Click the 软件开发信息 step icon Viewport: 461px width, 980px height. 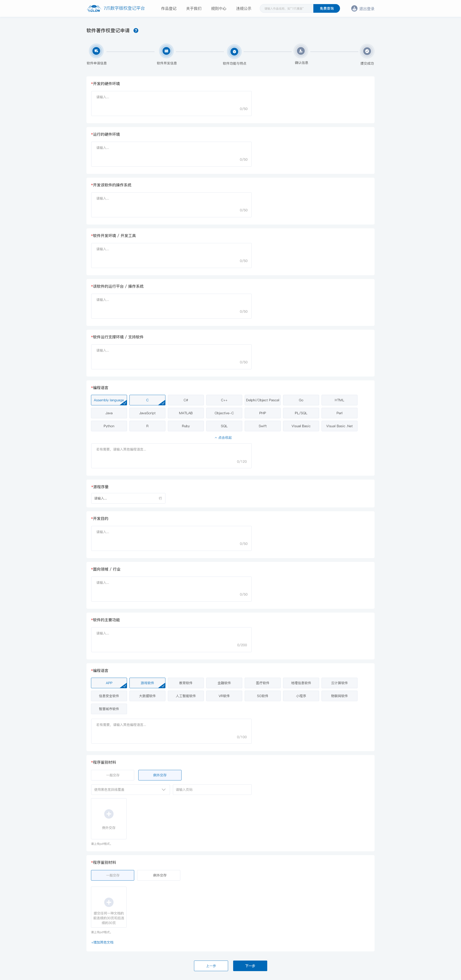[x=166, y=51]
